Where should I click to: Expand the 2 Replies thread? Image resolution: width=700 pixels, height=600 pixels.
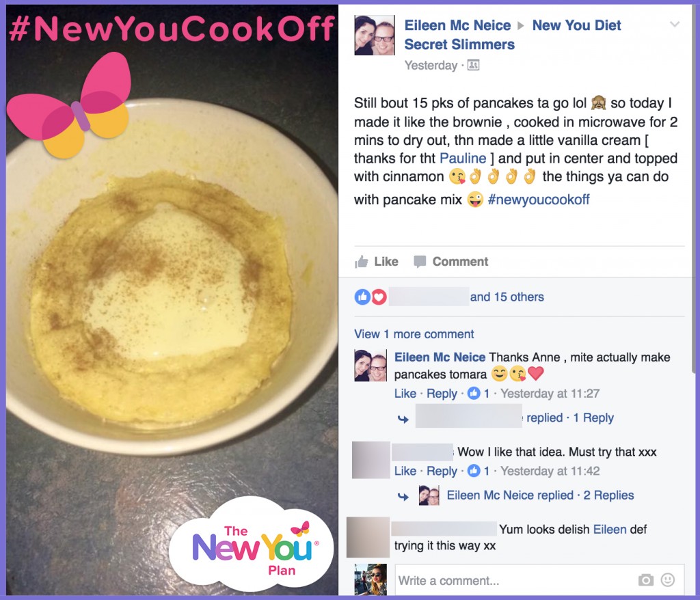(608, 495)
